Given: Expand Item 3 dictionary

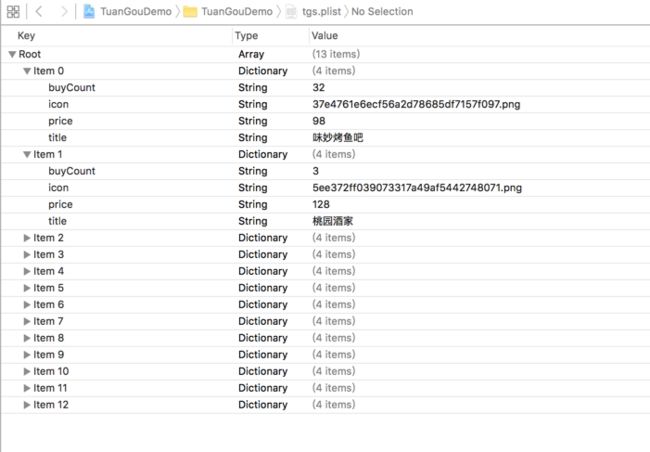Looking at the screenshot, I should pyautogui.click(x=27, y=254).
